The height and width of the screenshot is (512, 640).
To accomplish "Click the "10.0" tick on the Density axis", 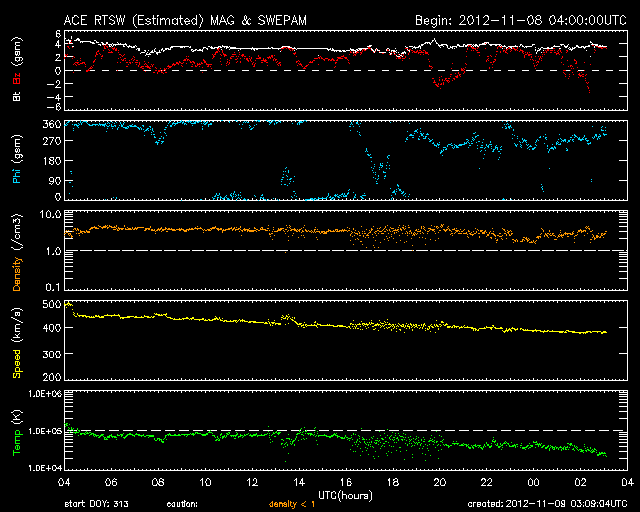I will click(x=50, y=214).
